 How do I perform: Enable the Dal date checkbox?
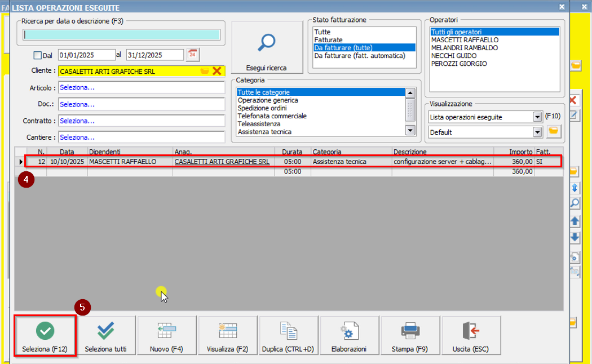(x=38, y=55)
